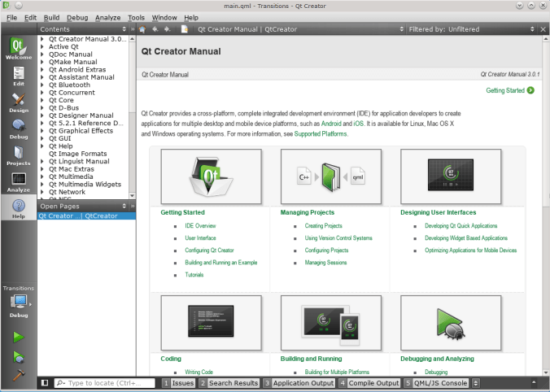Screen dimensions: 550x392
Task: Click the Type to locate search field
Action: coord(104,383)
